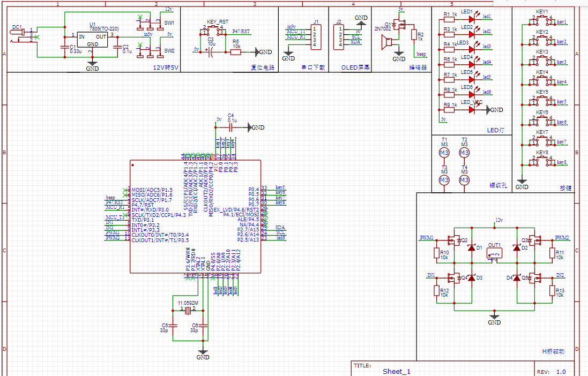Select the Q5 MOSFET in H-bridge
The width and height of the screenshot is (588, 376).
pyautogui.click(x=535, y=278)
